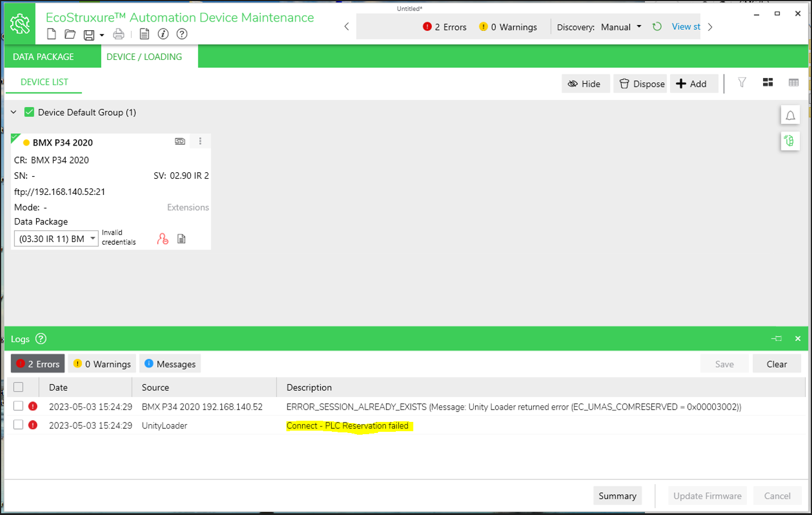Click the 0 Warnings indicator in top status bar

point(508,27)
